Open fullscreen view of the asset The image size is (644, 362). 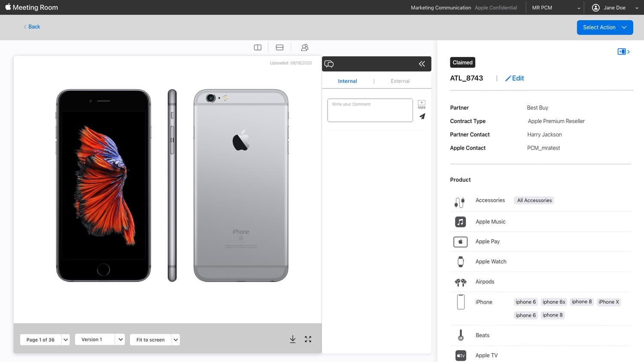click(x=308, y=339)
